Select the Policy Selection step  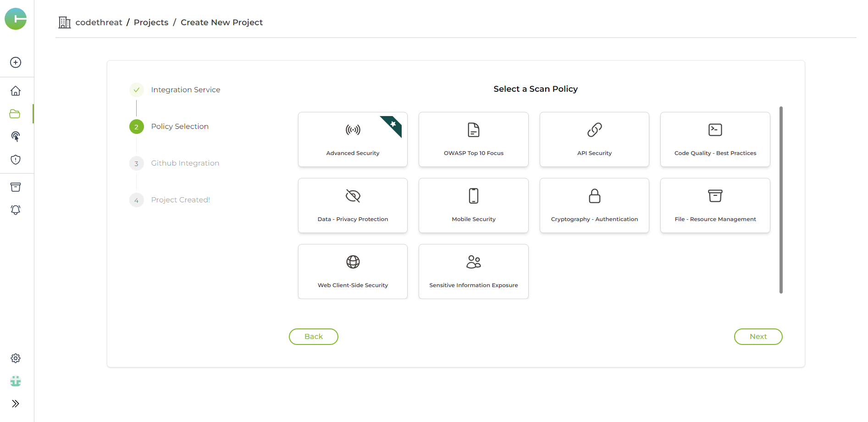point(180,127)
